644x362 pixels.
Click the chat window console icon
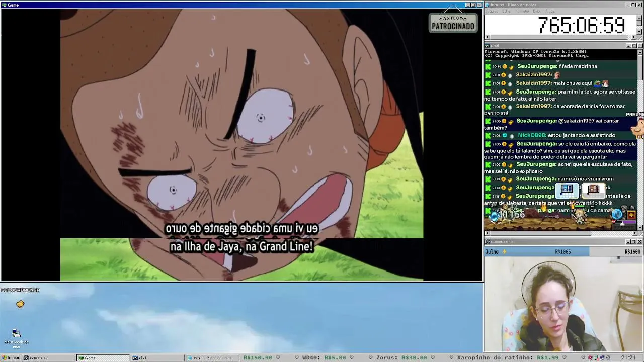click(x=488, y=46)
